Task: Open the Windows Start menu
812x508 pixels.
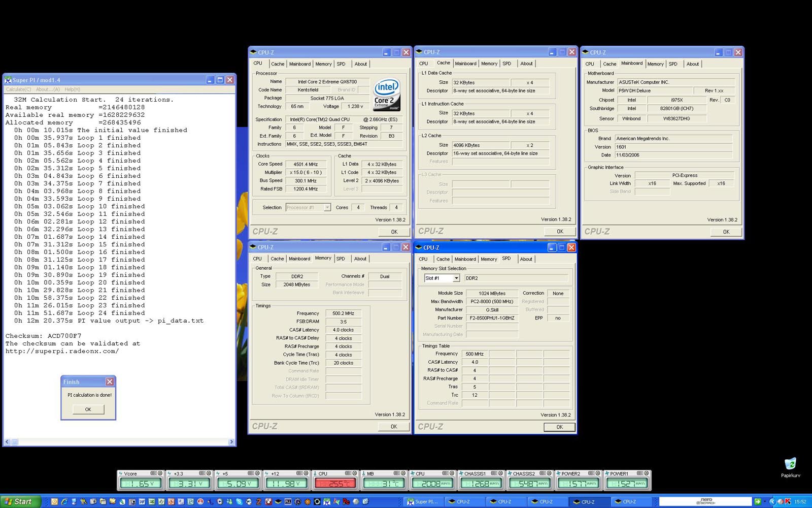Action: 18,501
